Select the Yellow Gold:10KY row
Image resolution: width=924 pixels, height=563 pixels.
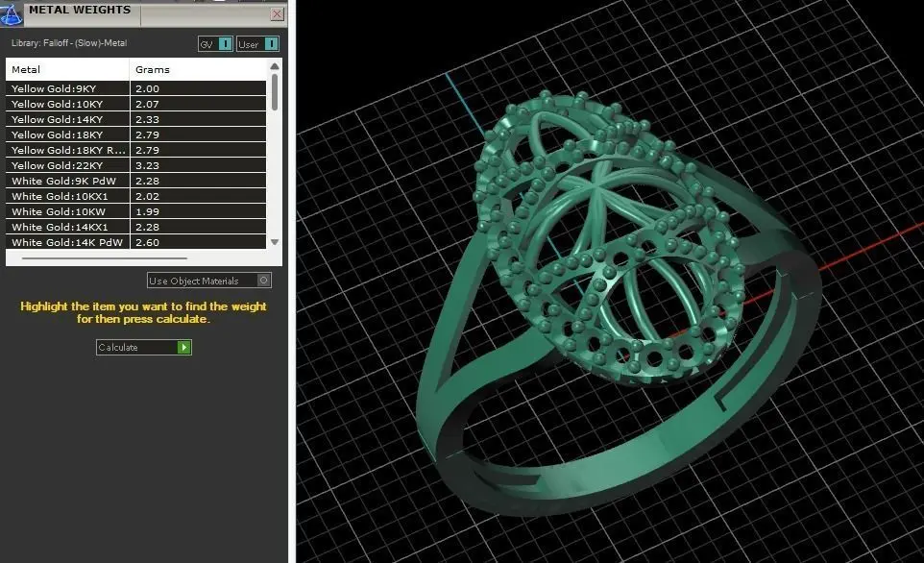[x=135, y=104]
